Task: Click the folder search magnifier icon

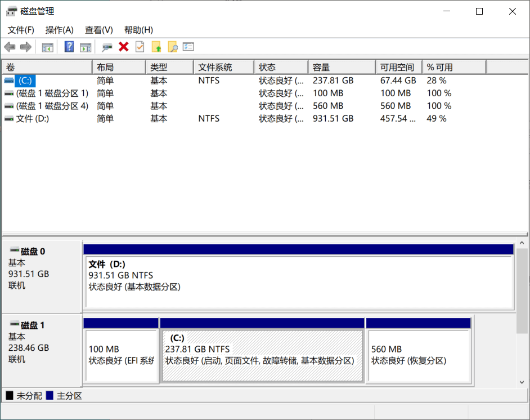Action: [x=173, y=47]
